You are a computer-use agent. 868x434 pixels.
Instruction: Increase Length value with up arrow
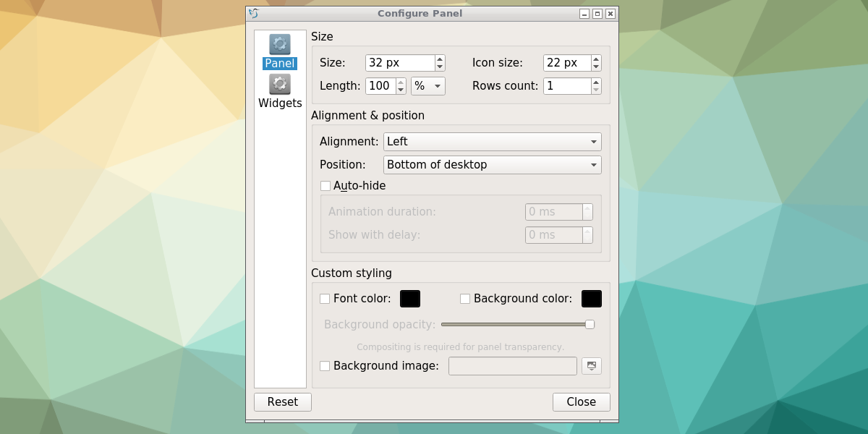click(x=401, y=82)
